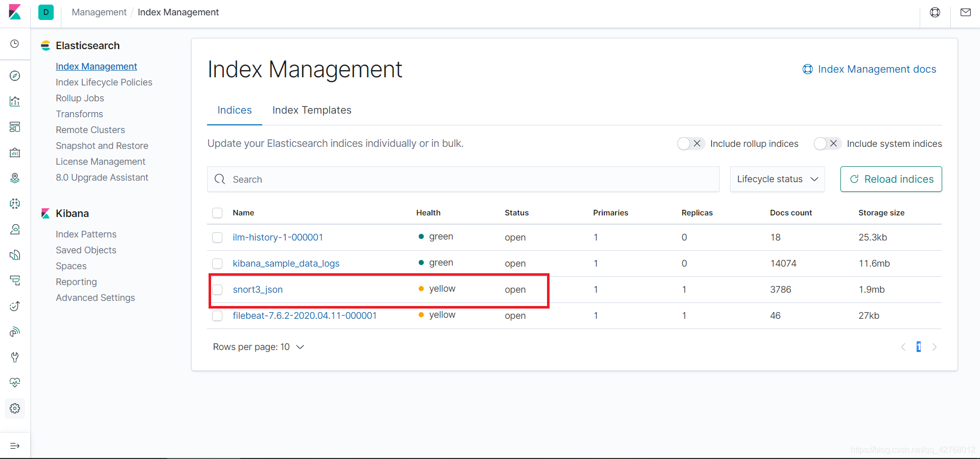The width and height of the screenshot is (980, 459).
Task: Open filebeat-7.6.2-2020.04.11-000001 index link
Action: click(305, 316)
